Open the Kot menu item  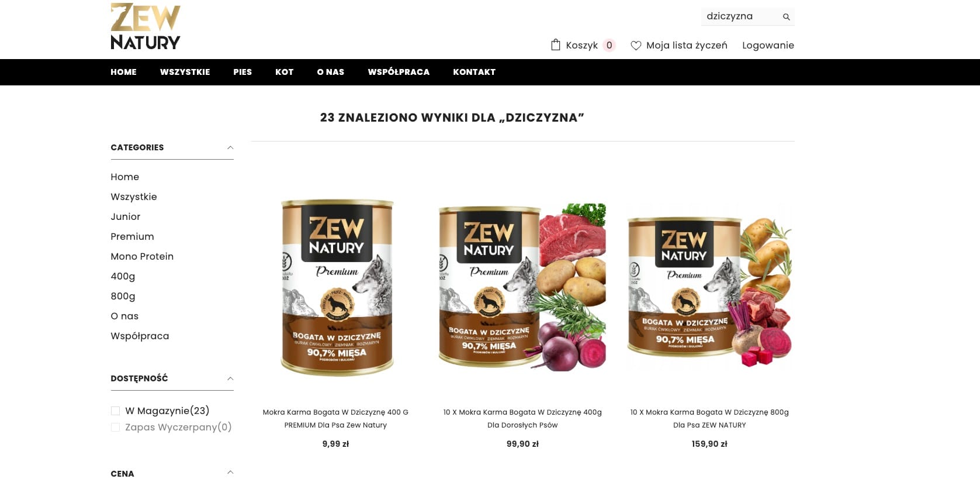[285, 72]
